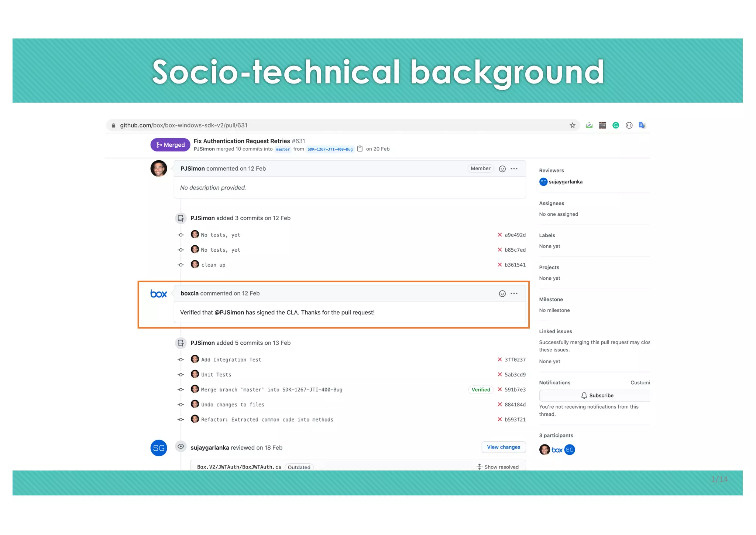Add emoji reaction to boxcla's comment

(x=502, y=294)
